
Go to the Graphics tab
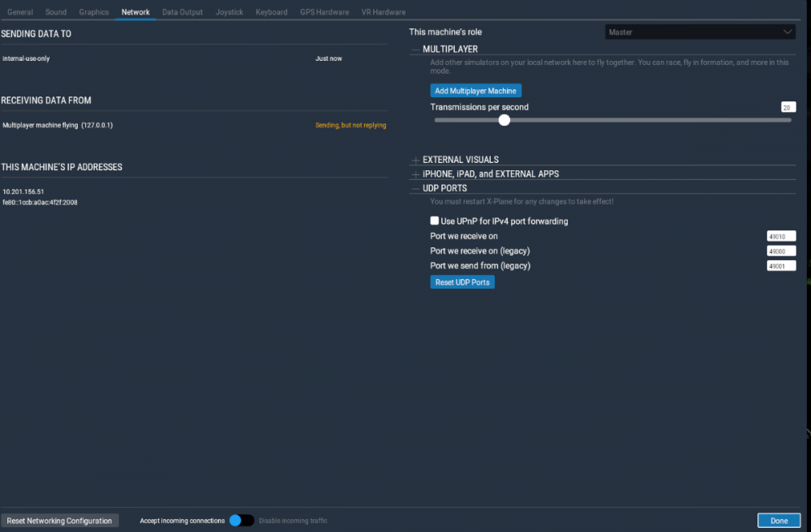click(x=94, y=12)
